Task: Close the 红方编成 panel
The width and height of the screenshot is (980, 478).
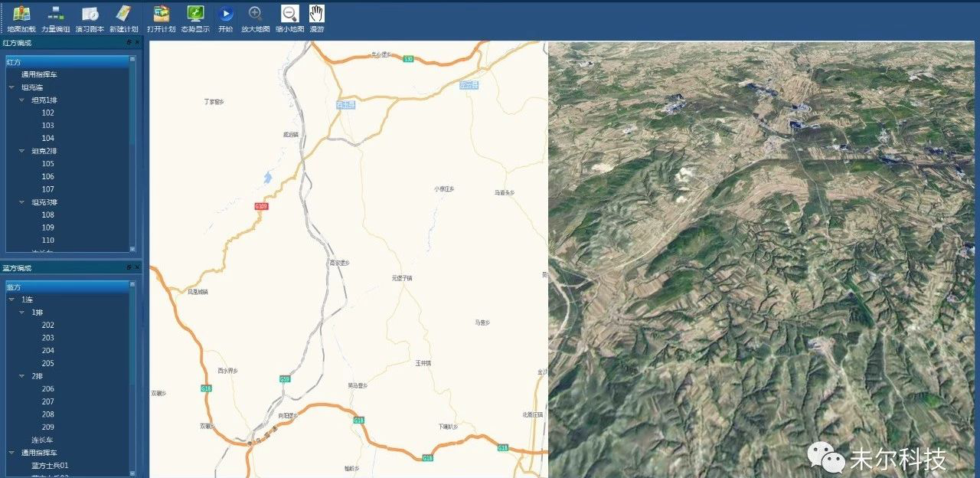Action: [x=137, y=43]
